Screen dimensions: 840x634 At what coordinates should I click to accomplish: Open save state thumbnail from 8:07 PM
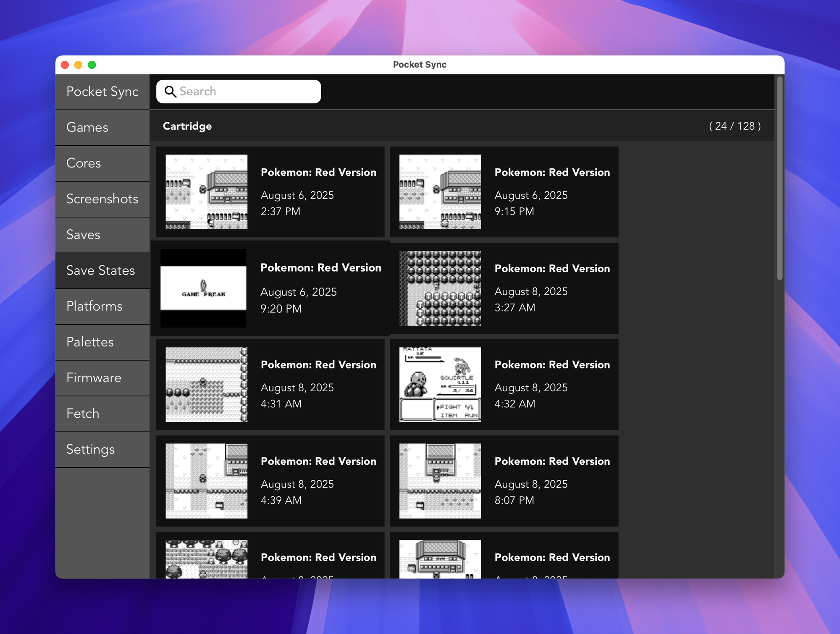pyautogui.click(x=440, y=481)
